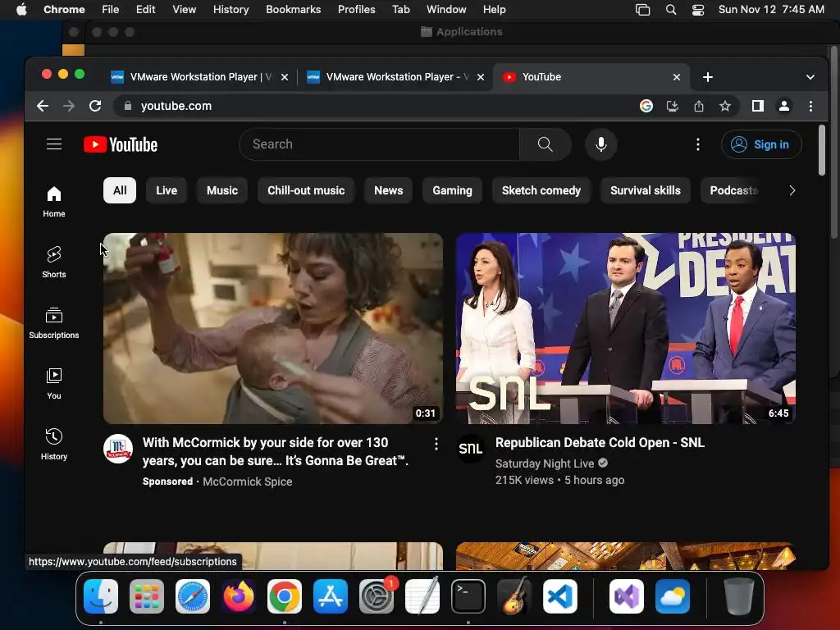Open the View menu
Image resolution: width=840 pixels, height=630 pixels.
tap(184, 10)
